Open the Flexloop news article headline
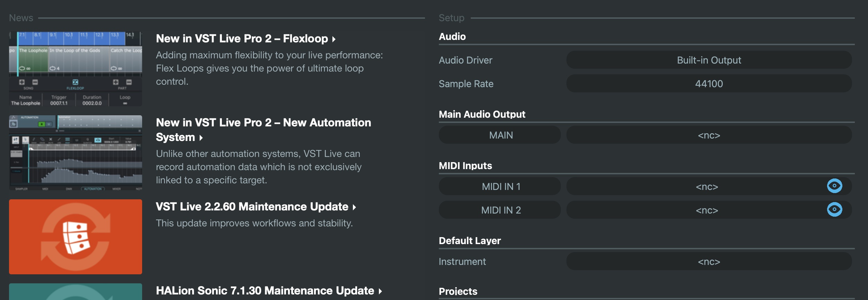868x300 pixels. pyautogui.click(x=242, y=39)
